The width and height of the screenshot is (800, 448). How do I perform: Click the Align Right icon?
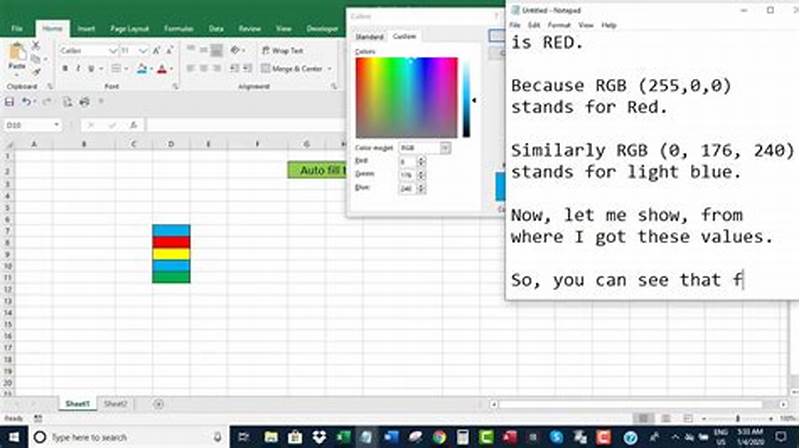tap(217, 68)
